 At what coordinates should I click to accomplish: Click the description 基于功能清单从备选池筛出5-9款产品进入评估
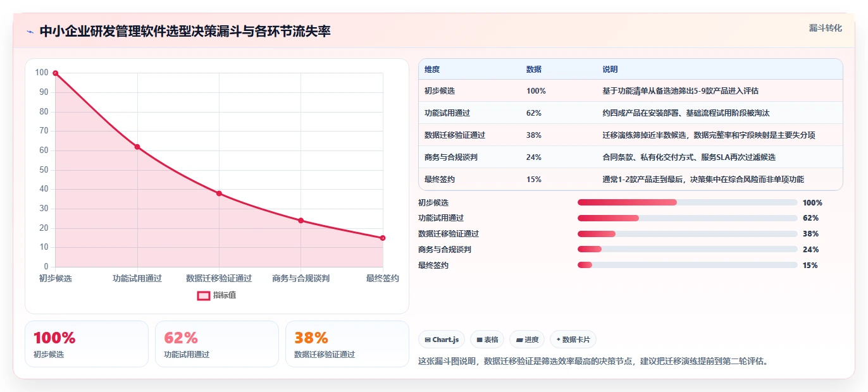tap(681, 91)
